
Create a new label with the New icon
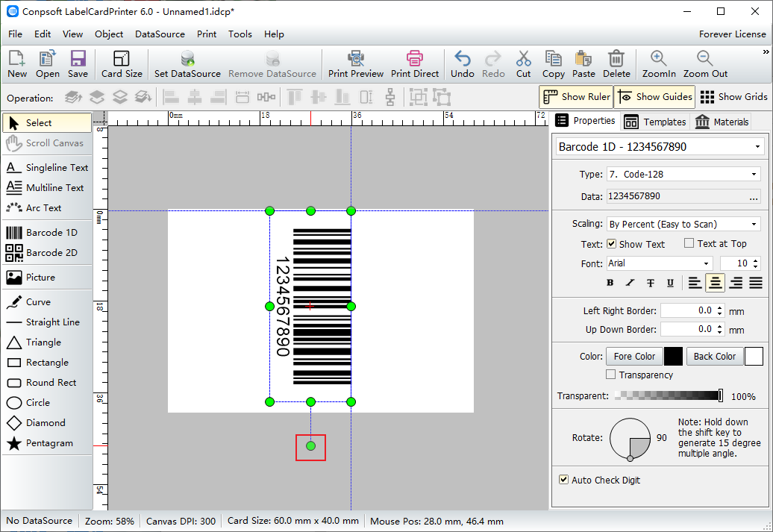(16, 64)
